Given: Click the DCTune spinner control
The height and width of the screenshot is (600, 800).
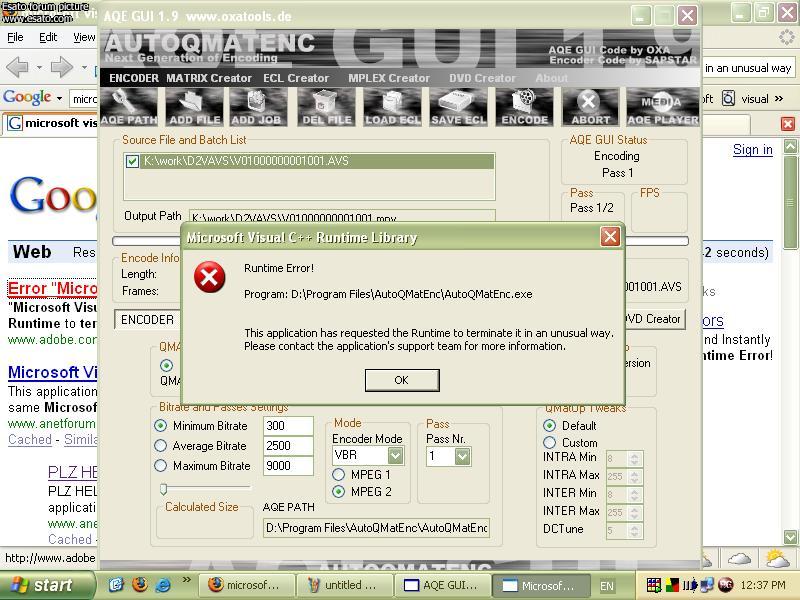Looking at the screenshot, I should (x=634, y=531).
